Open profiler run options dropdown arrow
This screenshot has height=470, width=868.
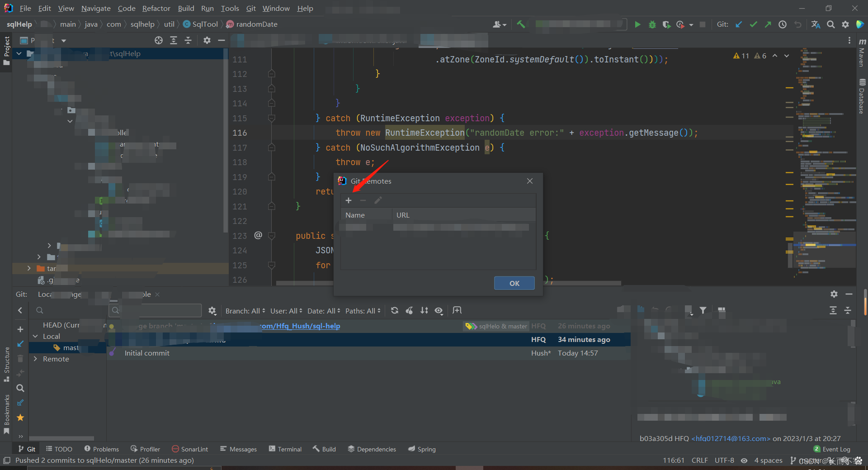691,25
